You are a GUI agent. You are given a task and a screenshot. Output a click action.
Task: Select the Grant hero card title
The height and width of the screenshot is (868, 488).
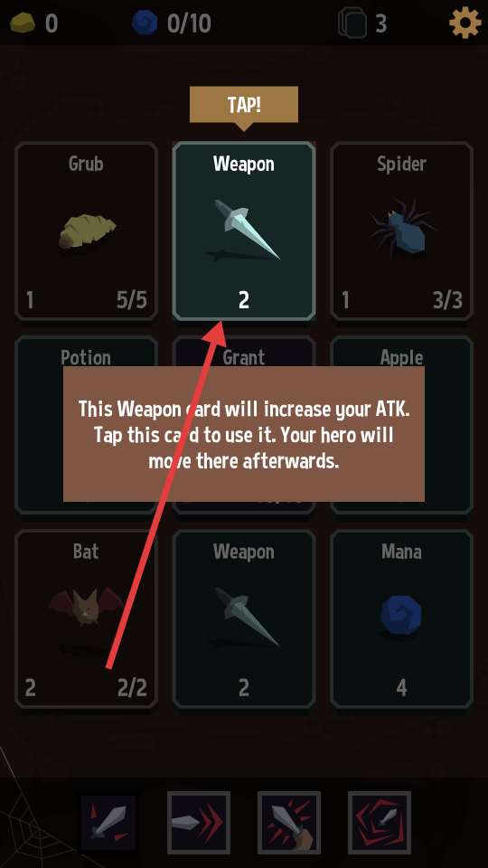coord(244,358)
